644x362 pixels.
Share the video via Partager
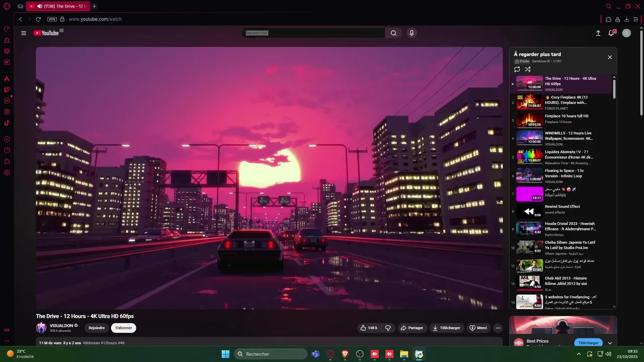pos(412,328)
